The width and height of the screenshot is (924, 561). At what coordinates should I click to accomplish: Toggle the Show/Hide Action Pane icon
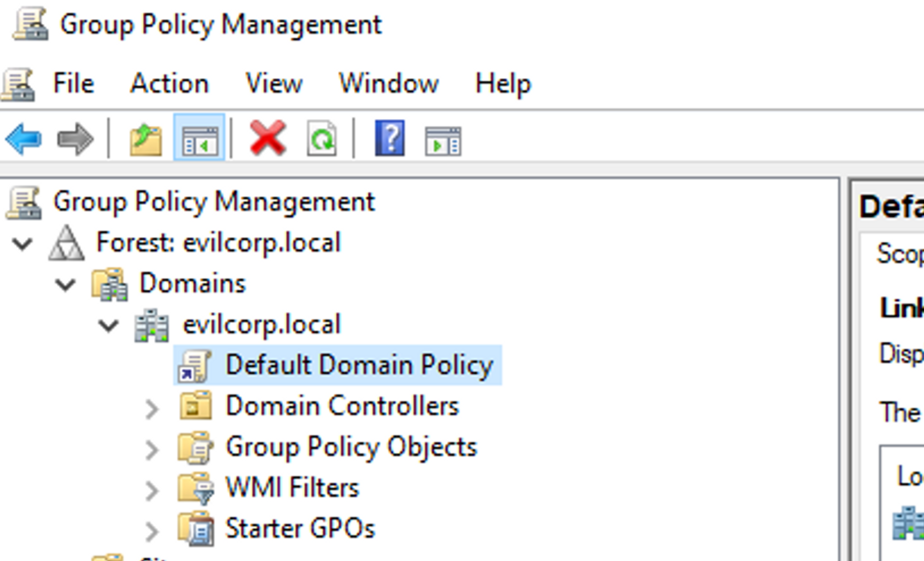443,140
